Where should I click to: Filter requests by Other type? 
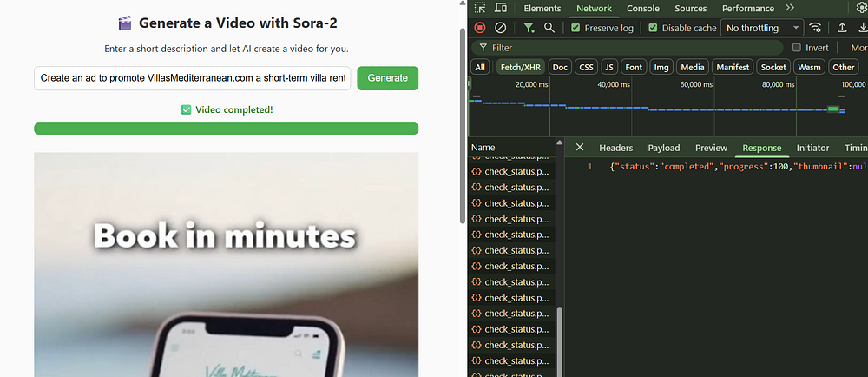[844, 67]
